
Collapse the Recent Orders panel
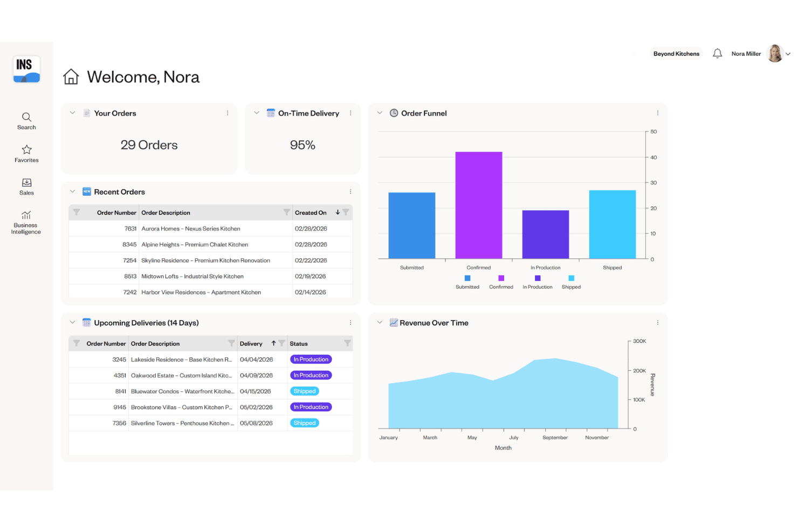tap(73, 192)
